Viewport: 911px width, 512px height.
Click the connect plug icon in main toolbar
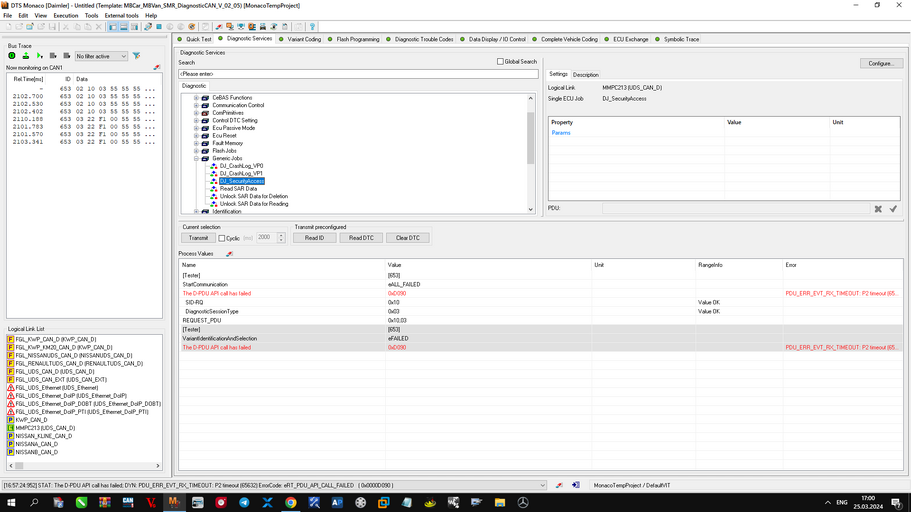pyautogui.click(x=148, y=27)
